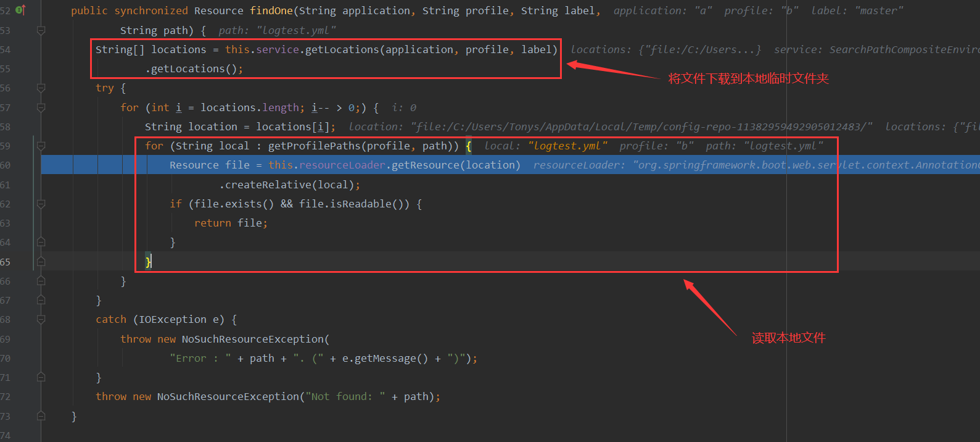Click fold end marker at line 64
The image size is (980, 442).
pyautogui.click(x=41, y=242)
